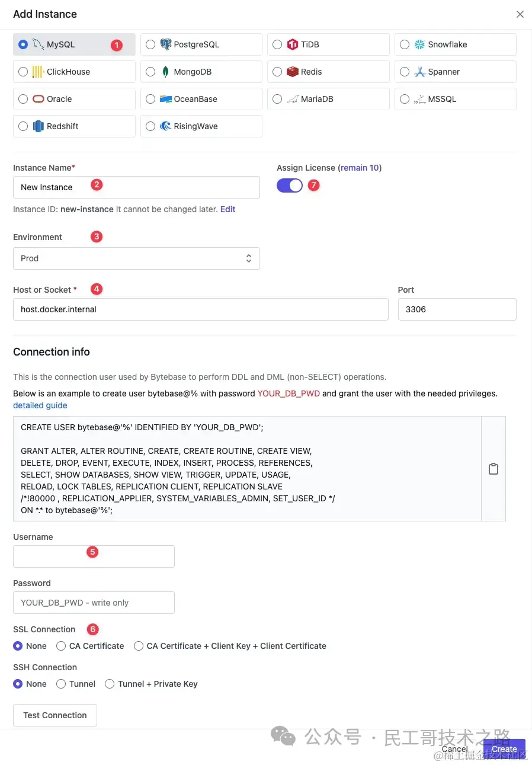
Task: Open the Environment dropdown showing Prod
Action: [136, 258]
